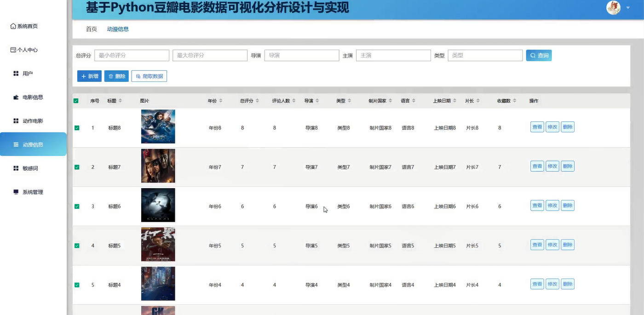
Task: Open poster thumbnail for 标题8
Action: point(158,126)
